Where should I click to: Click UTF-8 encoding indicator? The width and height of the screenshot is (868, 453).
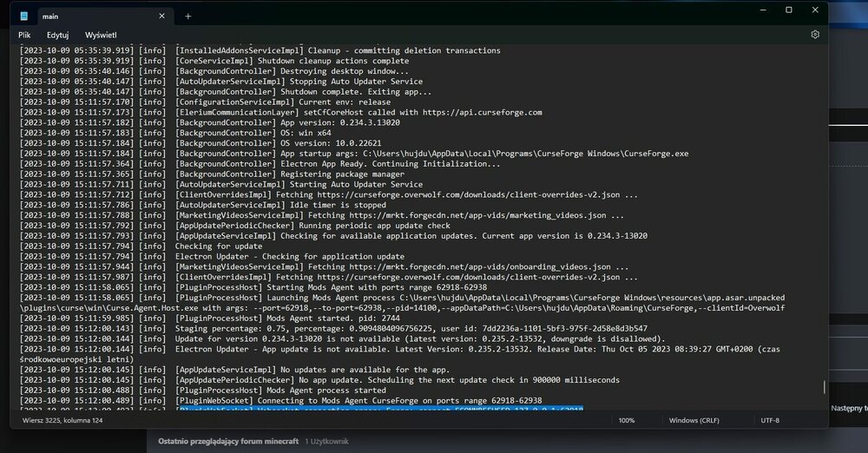pos(770,420)
